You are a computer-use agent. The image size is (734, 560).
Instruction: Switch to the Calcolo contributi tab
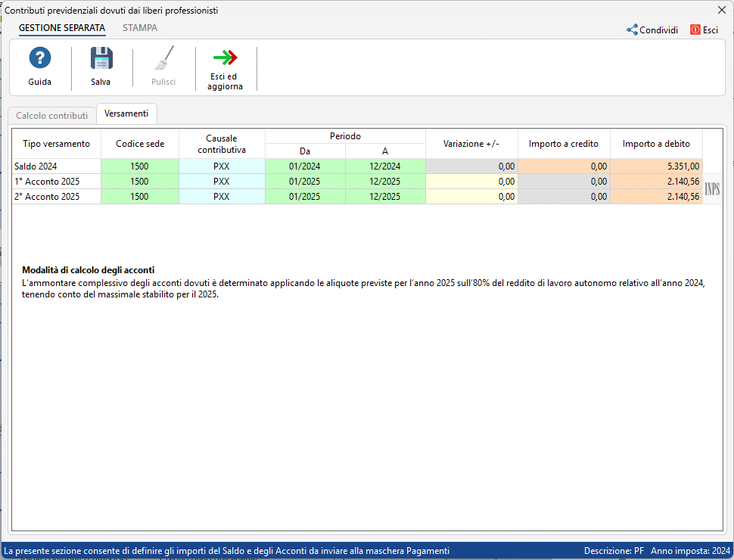[52, 116]
